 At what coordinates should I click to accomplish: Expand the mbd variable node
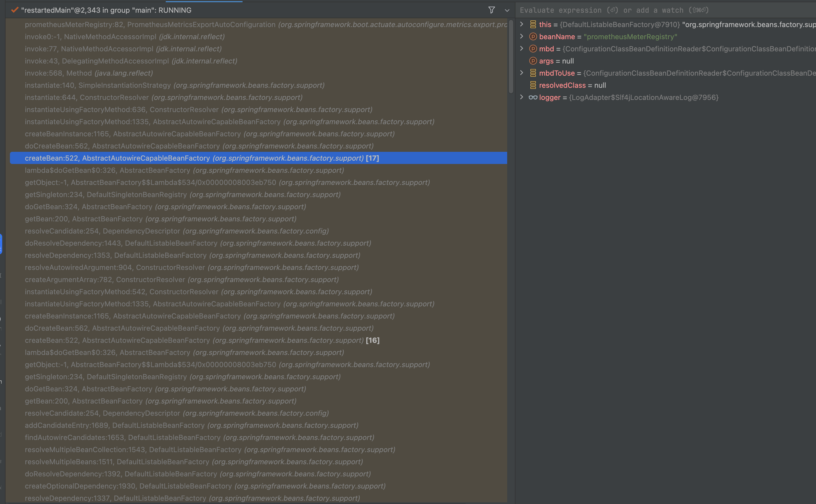pos(522,48)
